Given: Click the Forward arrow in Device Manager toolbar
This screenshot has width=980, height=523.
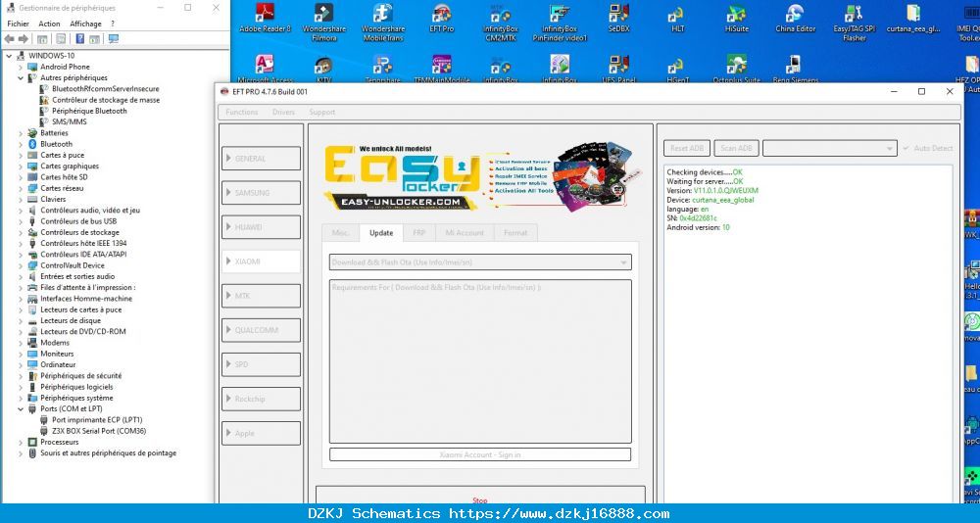Looking at the screenshot, I should (24, 39).
